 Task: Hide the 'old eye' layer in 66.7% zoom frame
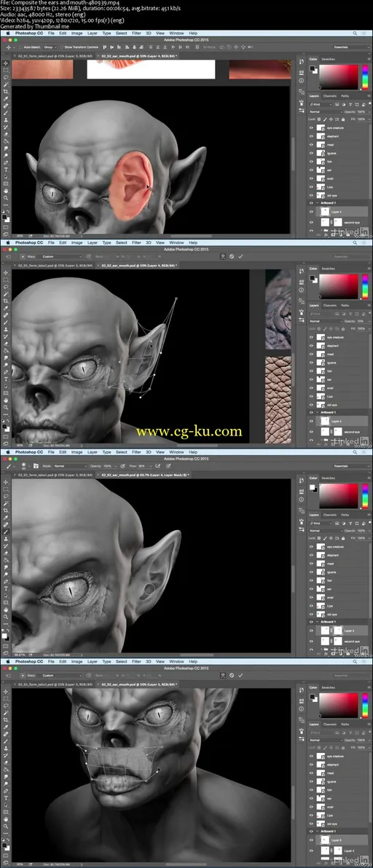point(311,615)
